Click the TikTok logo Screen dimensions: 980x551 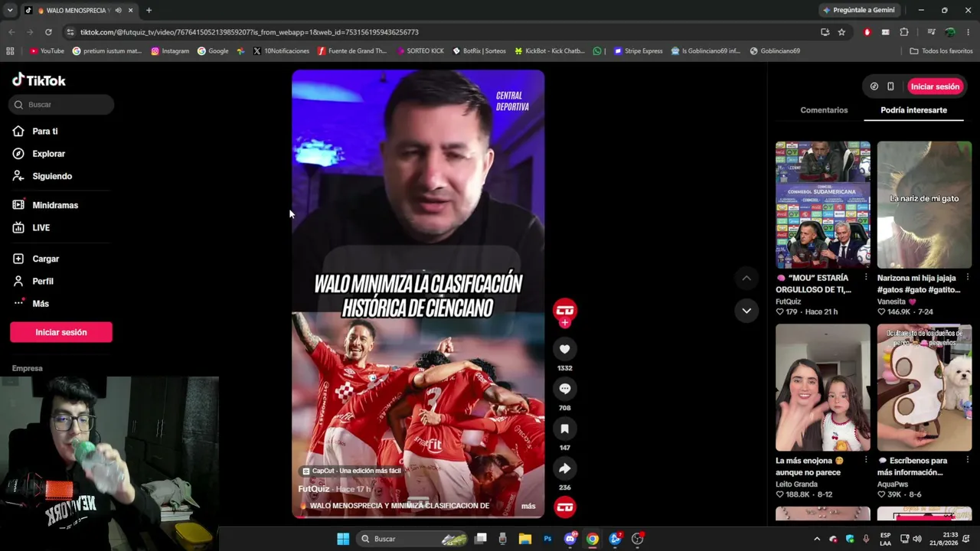coord(39,80)
